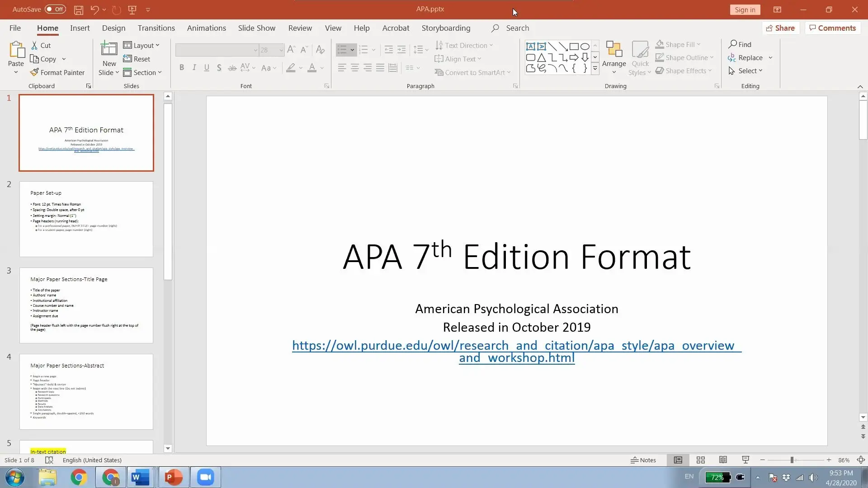Collapse the ribbon with chevron
The height and width of the screenshot is (488, 868).
coord(860,86)
